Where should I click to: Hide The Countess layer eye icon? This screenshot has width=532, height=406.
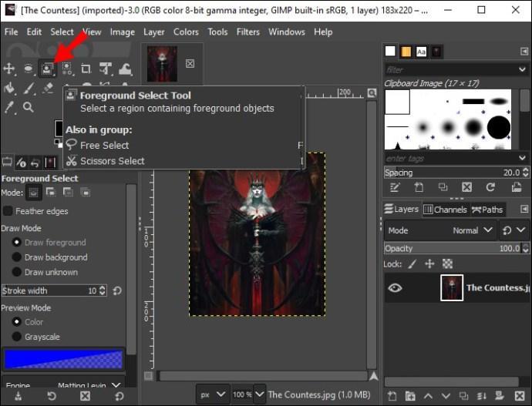(395, 288)
